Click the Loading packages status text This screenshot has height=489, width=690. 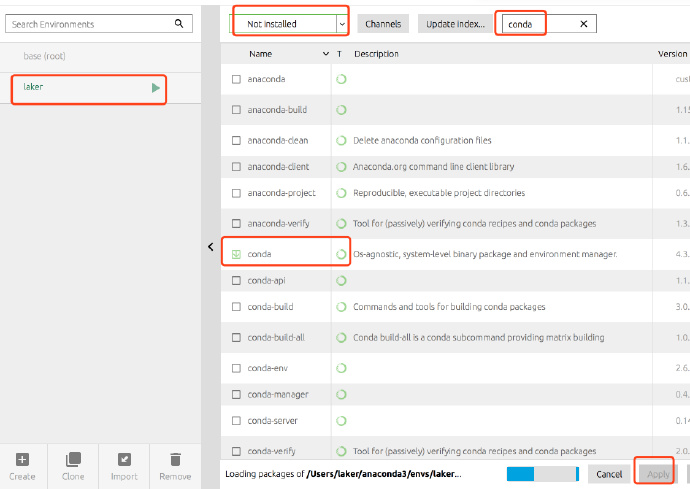click(x=343, y=474)
